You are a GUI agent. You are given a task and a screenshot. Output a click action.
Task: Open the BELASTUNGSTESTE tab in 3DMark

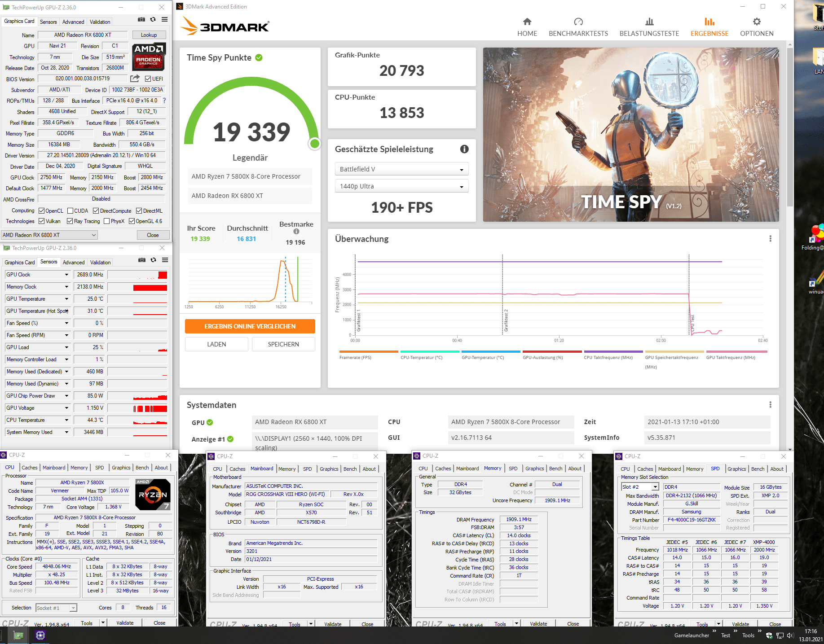[x=649, y=27]
